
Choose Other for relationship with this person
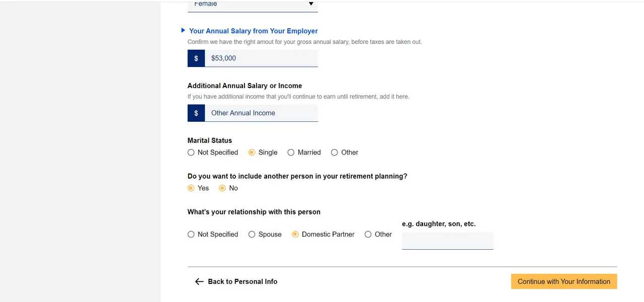pos(368,234)
